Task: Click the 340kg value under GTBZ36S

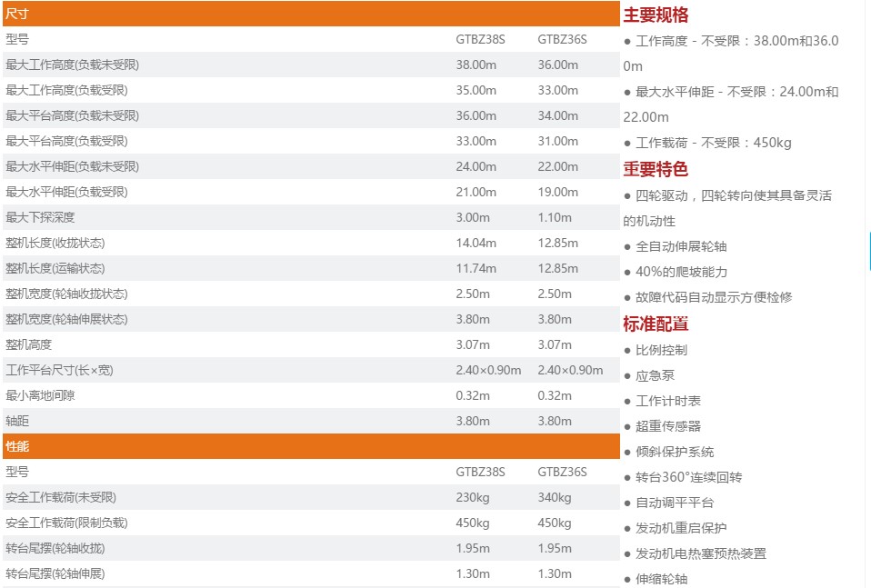Action: point(554,497)
